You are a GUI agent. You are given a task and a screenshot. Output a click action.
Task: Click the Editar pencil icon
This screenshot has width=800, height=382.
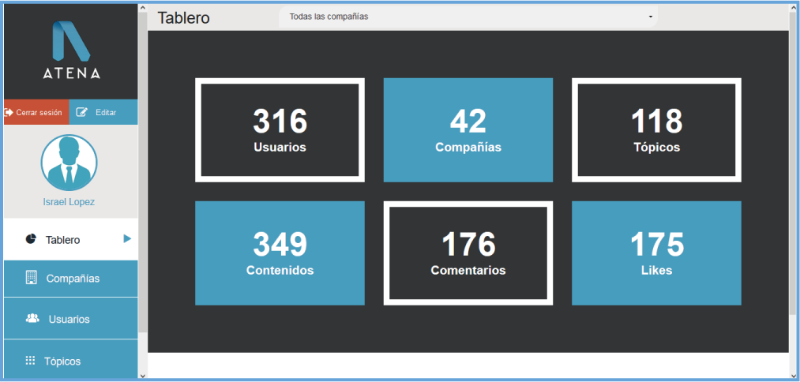click(82, 112)
